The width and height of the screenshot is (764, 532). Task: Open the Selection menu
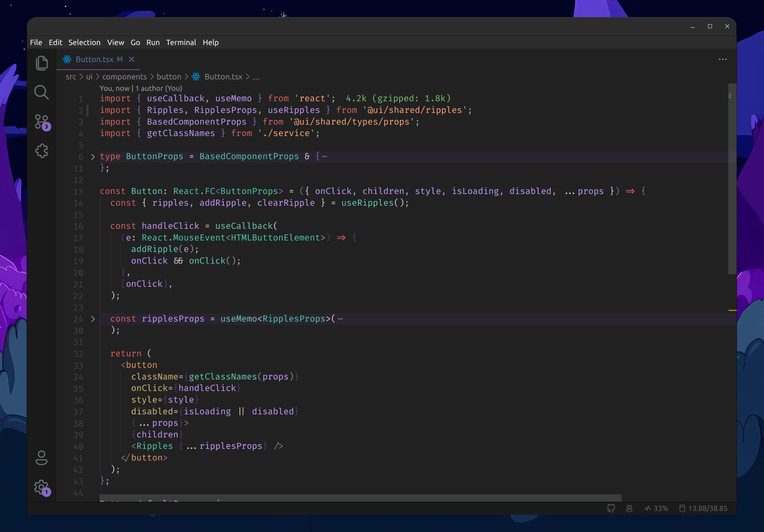point(84,42)
